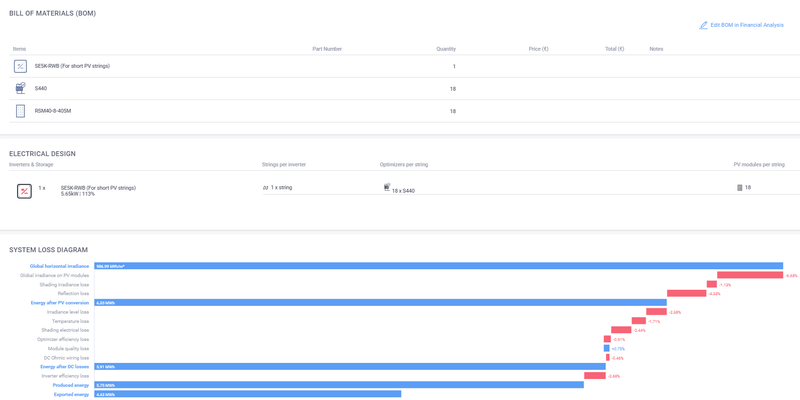This screenshot has height=400, width=800.
Task: Click the optimizer icon above 18 x S440
Action: click(x=387, y=187)
